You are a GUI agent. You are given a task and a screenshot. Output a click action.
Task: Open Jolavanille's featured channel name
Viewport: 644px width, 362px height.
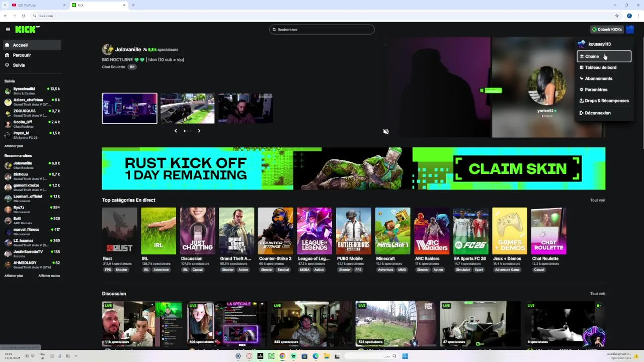128,50
